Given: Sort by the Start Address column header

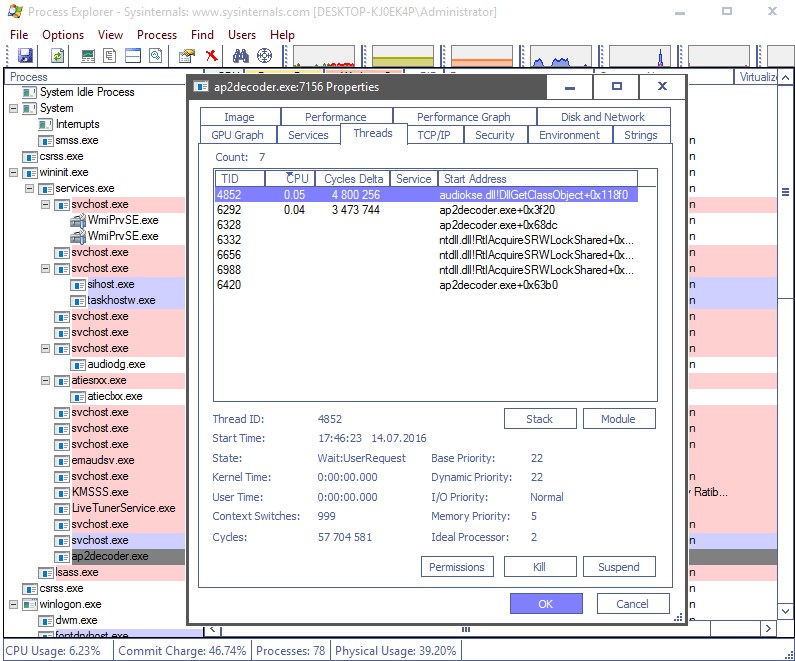Looking at the screenshot, I should 538,179.
